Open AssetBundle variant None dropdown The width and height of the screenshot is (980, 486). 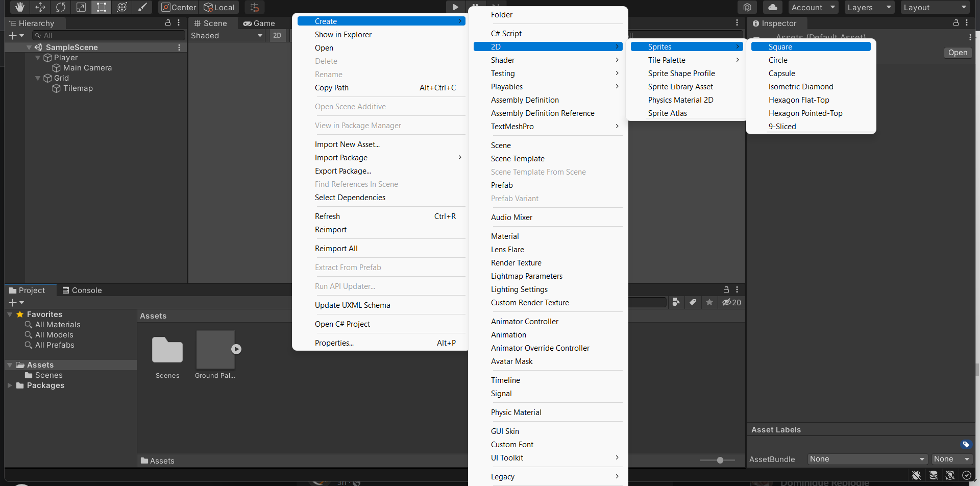(951, 459)
